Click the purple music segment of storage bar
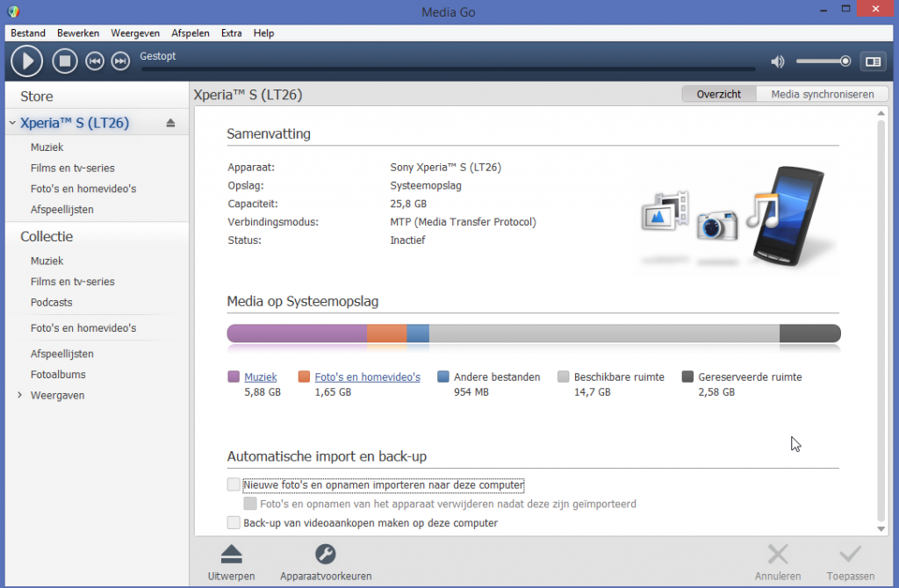Screen dimensions: 899x588 297,333
